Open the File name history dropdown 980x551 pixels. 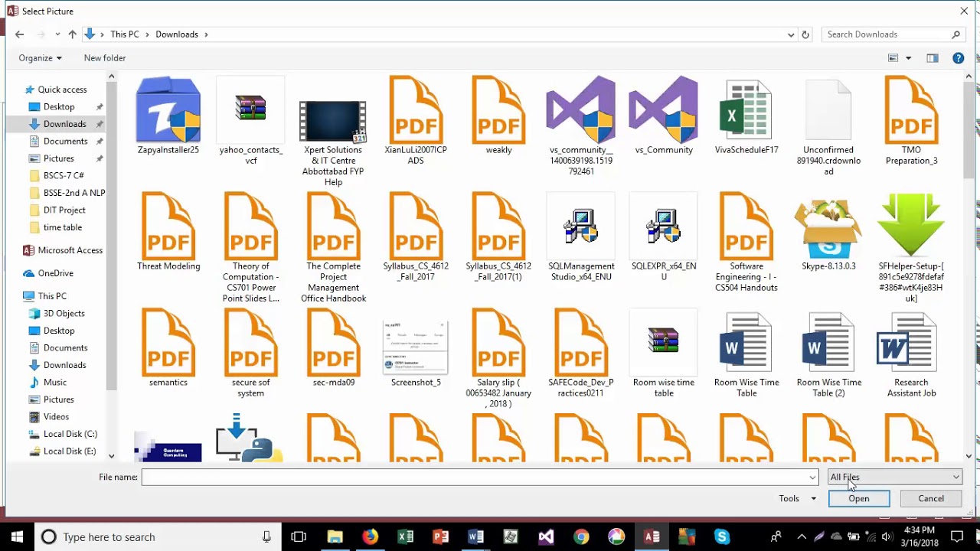click(x=812, y=477)
